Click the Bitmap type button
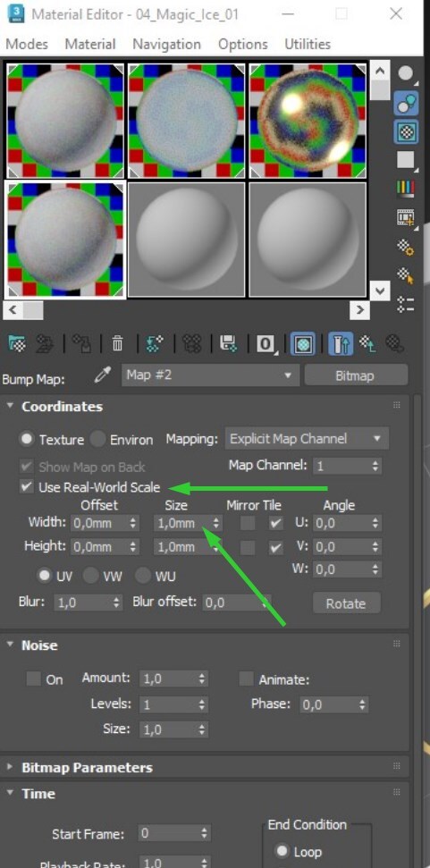 point(355,375)
